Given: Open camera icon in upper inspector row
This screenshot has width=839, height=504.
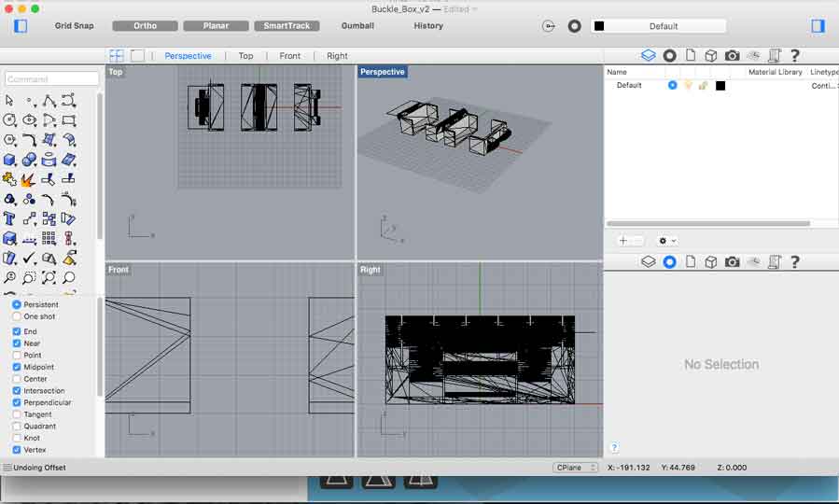Looking at the screenshot, I should pyautogui.click(x=732, y=56).
